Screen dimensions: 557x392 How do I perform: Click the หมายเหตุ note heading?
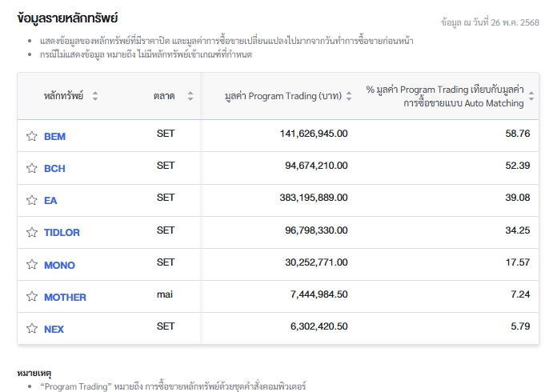click(34, 373)
